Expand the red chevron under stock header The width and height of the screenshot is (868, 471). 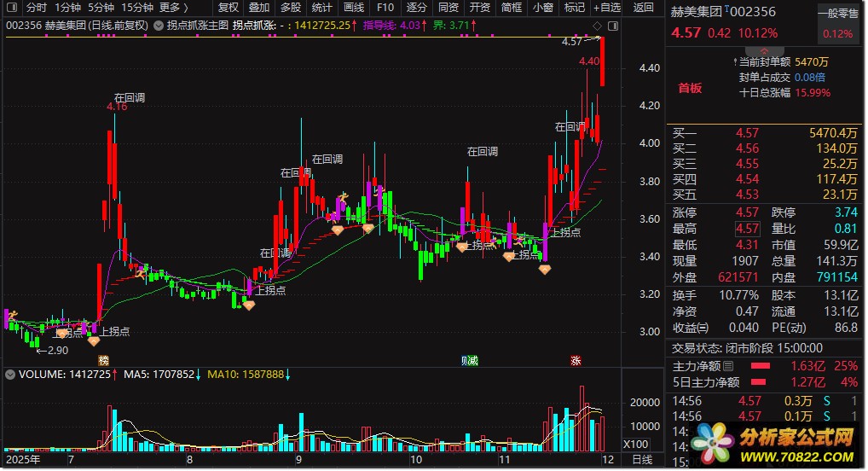pyautogui.click(x=765, y=51)
